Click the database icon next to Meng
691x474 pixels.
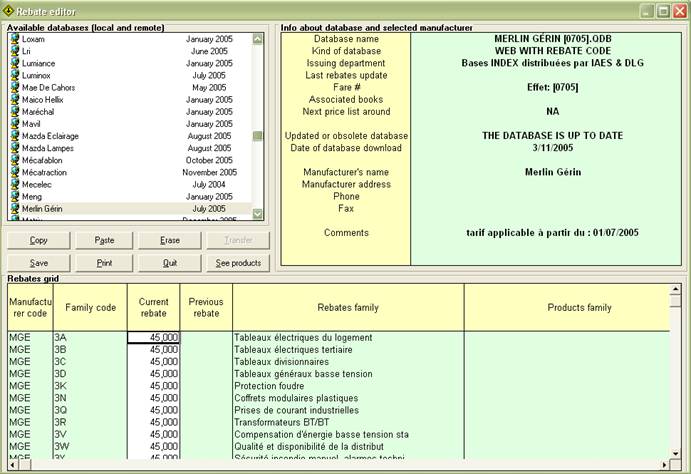point(15,196)
